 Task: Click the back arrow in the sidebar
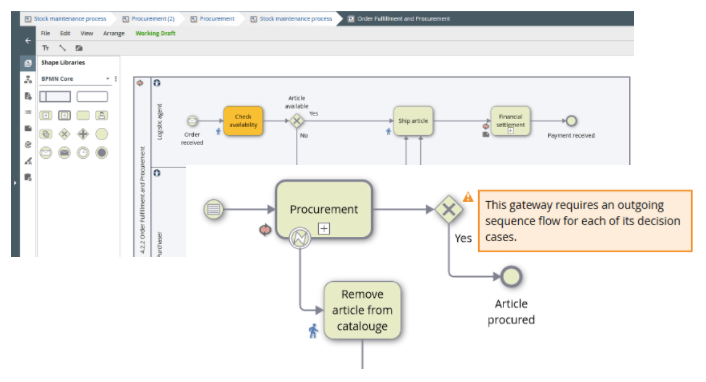click(28, 41)
